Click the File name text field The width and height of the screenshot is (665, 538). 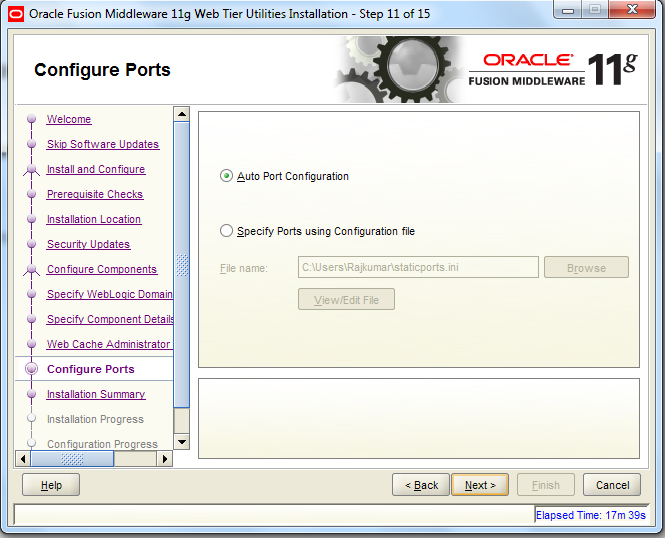coord(418,268)
